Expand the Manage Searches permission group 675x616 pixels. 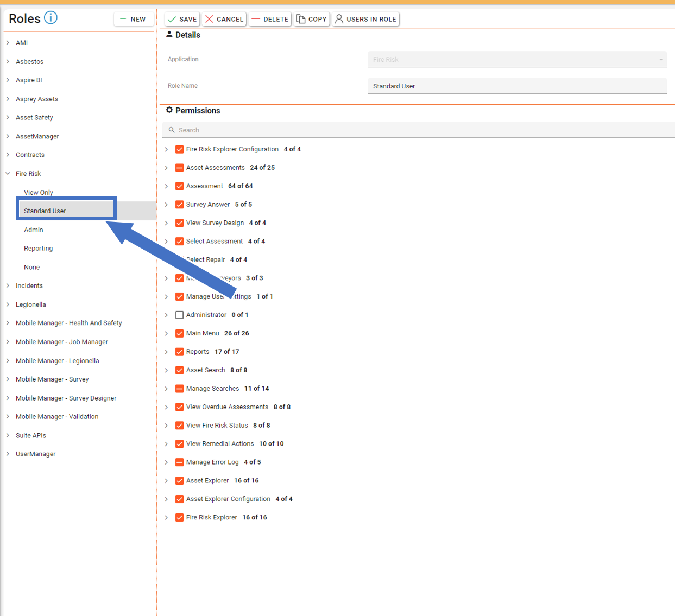click(x=167, y=389)
